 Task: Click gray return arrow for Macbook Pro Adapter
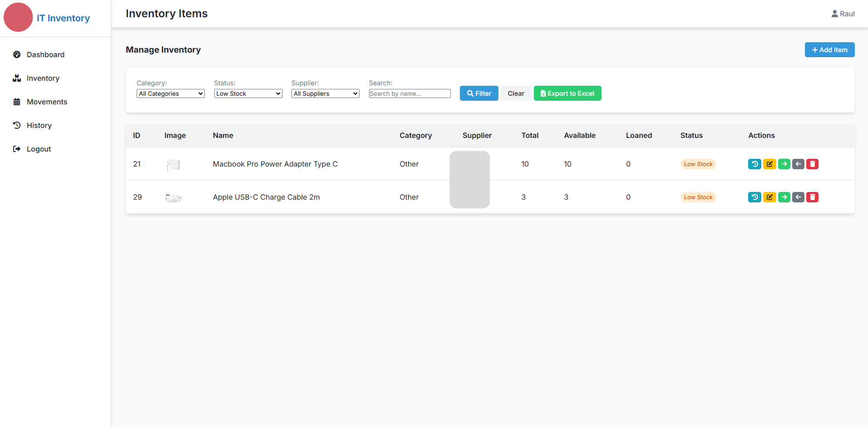point(798,164)
